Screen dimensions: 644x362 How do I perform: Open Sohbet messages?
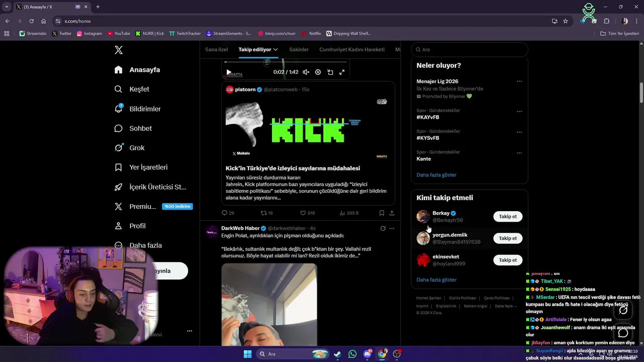coord(133,128)
